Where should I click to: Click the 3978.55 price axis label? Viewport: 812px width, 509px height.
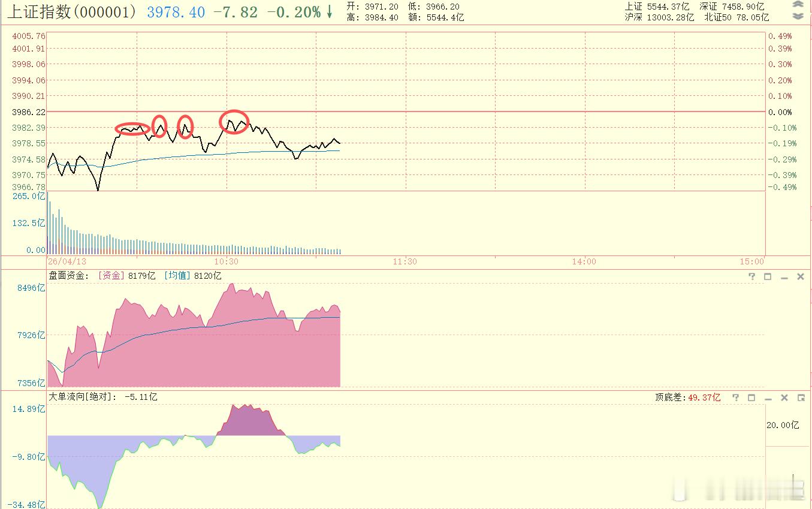[x=28, y=143]
